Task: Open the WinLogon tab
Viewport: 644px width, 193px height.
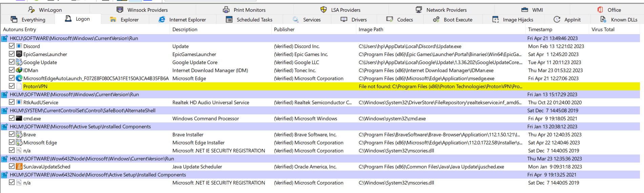Action: [x=45, y=10]
